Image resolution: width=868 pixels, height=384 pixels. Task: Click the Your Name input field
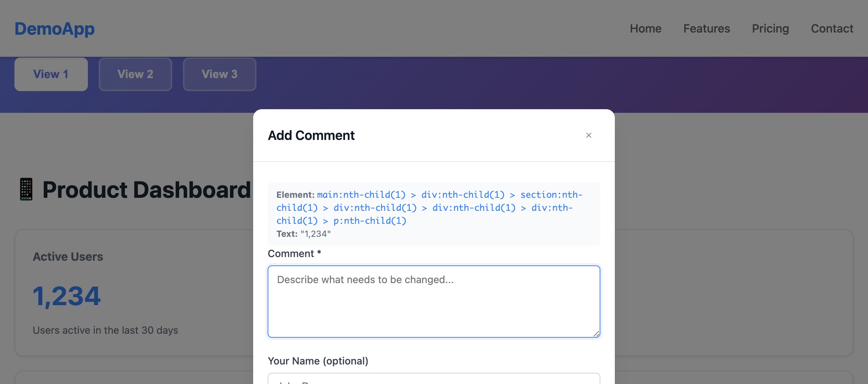(434, 380)
